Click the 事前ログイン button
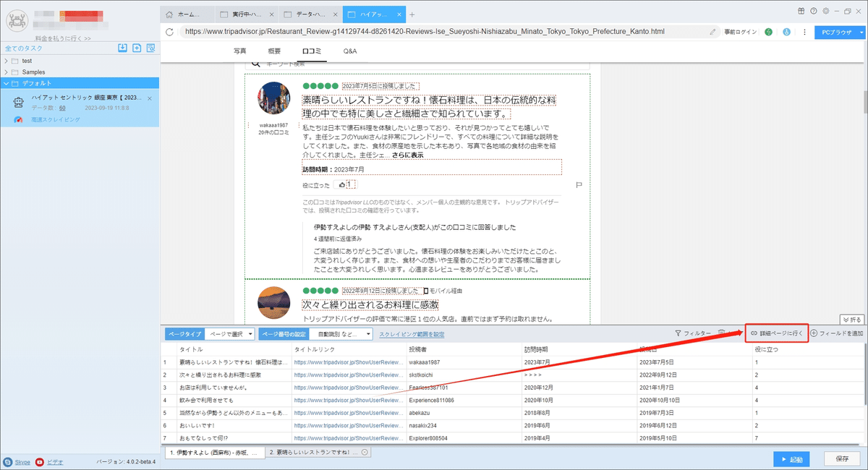 pos(741,32)
